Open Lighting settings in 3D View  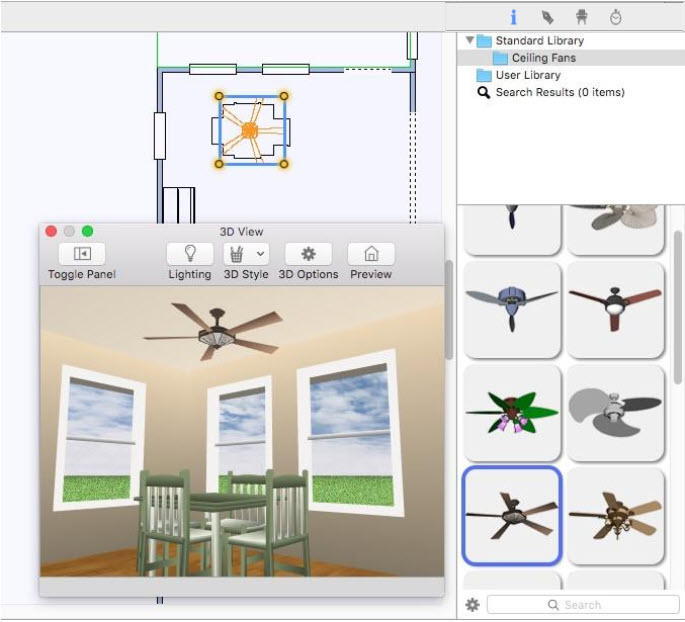point(190,254)
